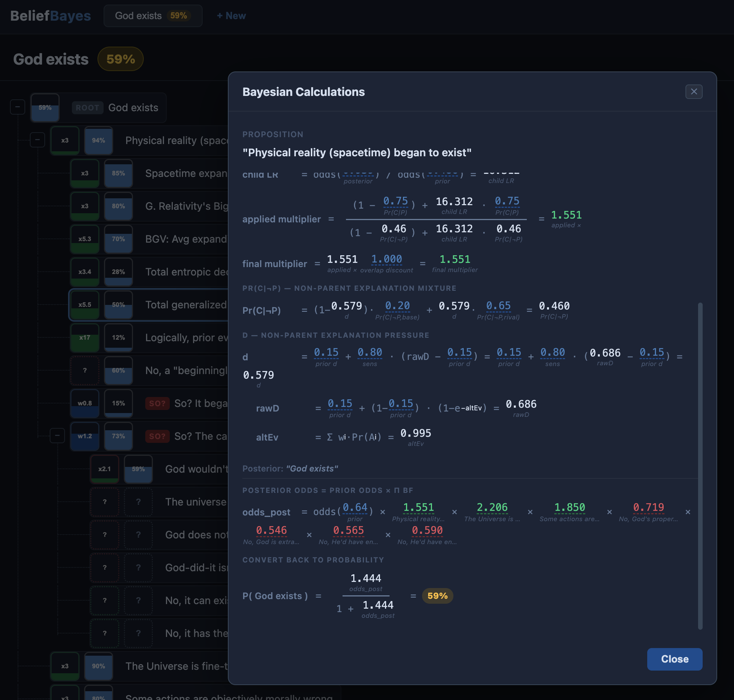The width and height of the screenshot is (734, 700).
Task: Click the 73% probability box
Action: [x=119, y=436]
